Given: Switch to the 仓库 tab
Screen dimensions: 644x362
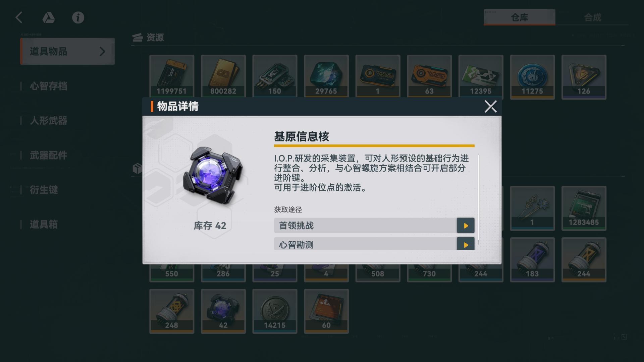Looking at the screenshot, I should tap(519, 17).
